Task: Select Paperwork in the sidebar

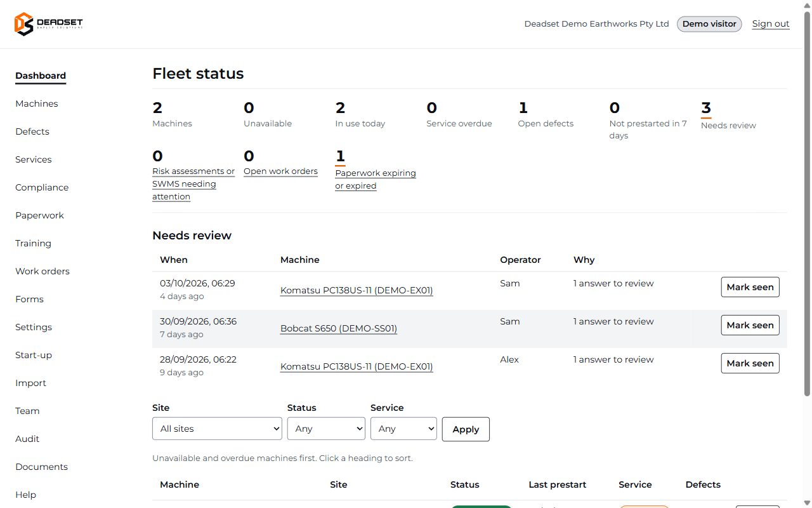Action: (x=39, y=215)
